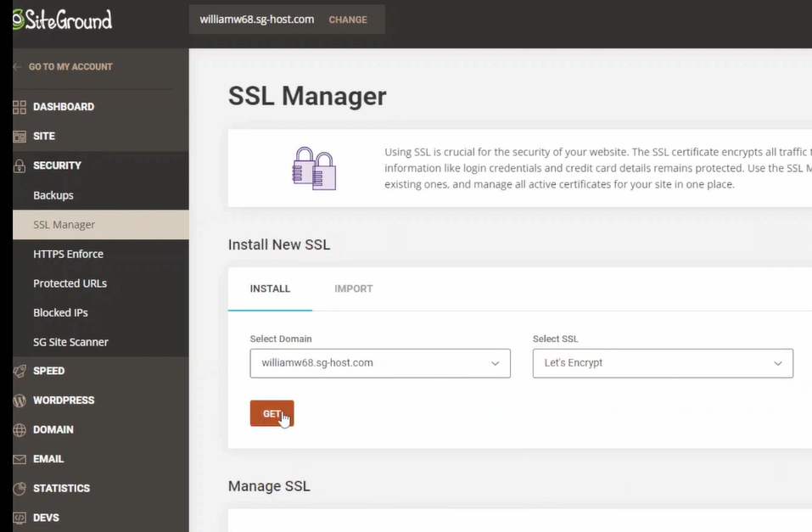The image size is (812, 532).
Task: Click williamw68.sg-host.com in the top bar
Action: (x=257, y=20)
